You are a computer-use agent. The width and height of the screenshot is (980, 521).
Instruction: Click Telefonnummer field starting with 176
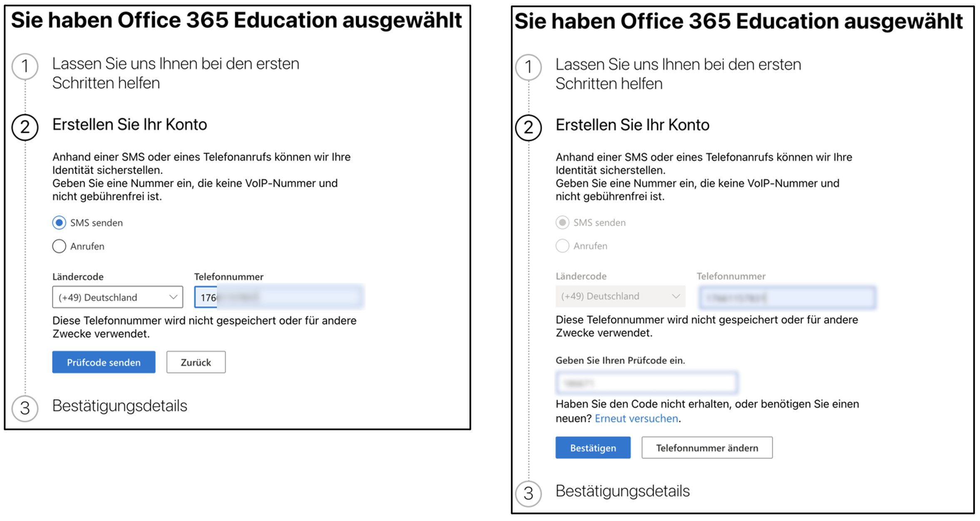click(279, 297)
